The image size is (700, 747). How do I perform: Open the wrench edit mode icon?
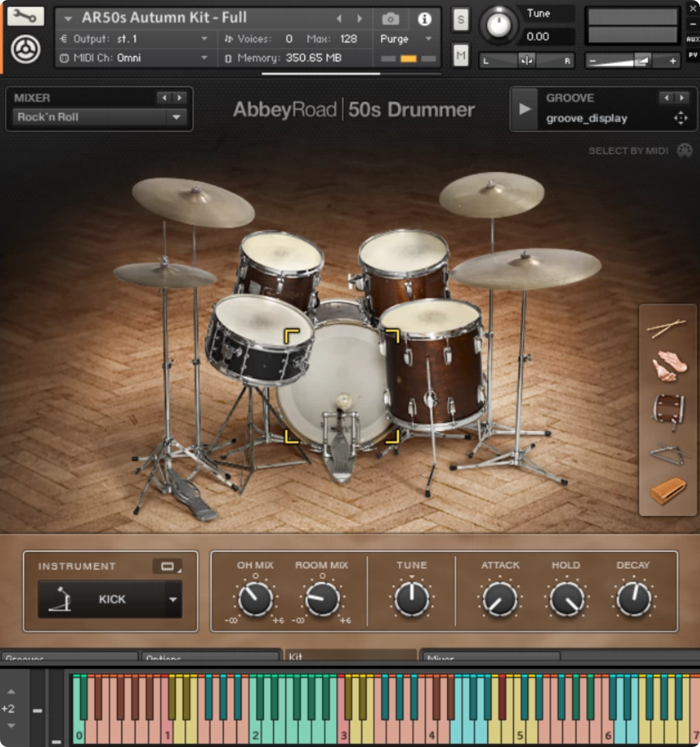point(25,16)
